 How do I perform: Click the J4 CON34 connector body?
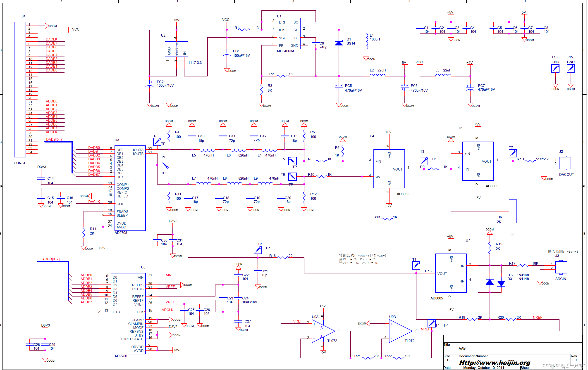tap(20, 89)
